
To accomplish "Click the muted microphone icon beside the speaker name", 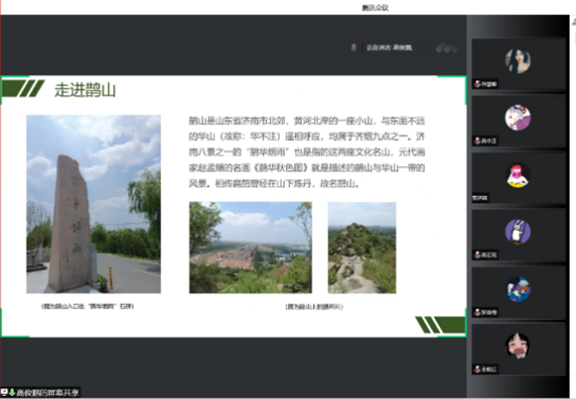I will [353, 48].
